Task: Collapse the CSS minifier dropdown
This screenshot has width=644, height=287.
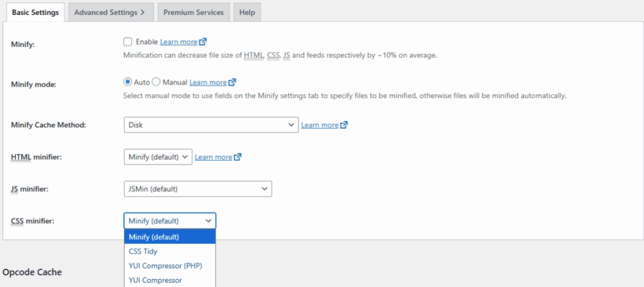Action: click(170, 220)
